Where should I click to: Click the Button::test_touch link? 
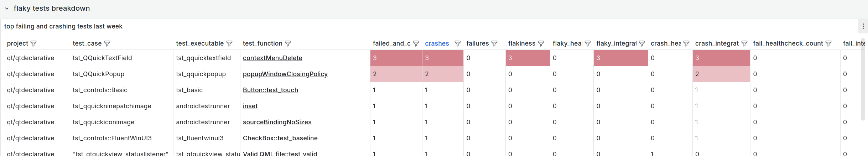270,90
